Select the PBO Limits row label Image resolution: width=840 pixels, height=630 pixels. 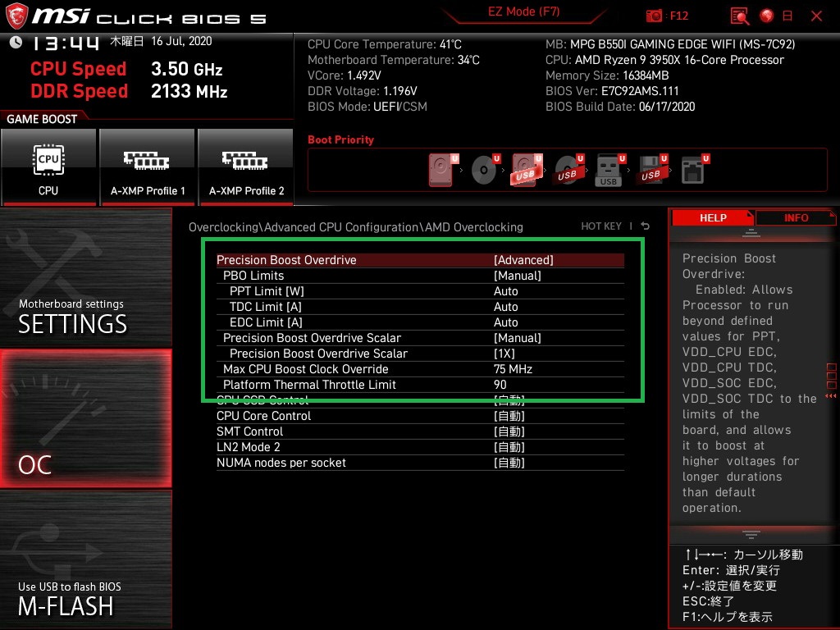(x=253, y=276)
